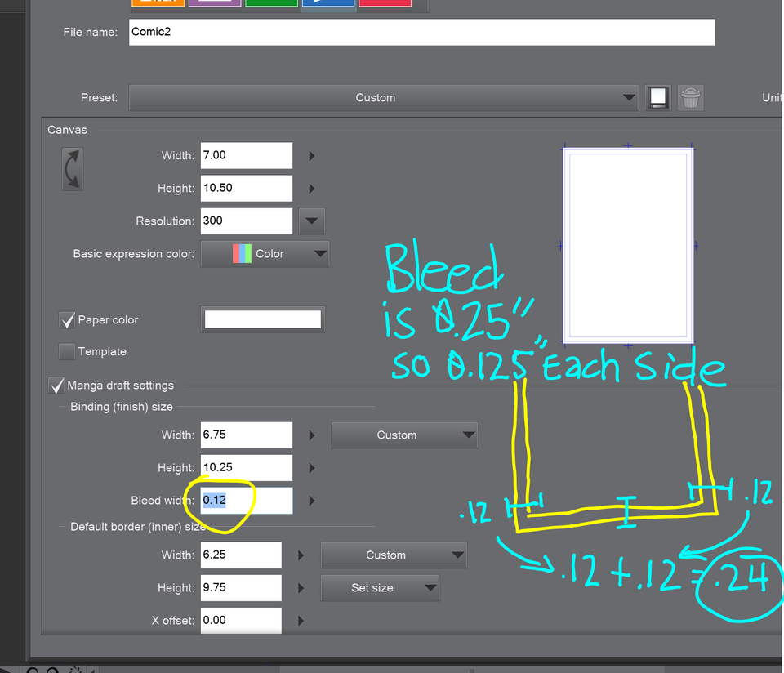This screenshot has width=784, height=673.
Task: Click the arrow beside canvas Width field
Action: tap(312, 156)
